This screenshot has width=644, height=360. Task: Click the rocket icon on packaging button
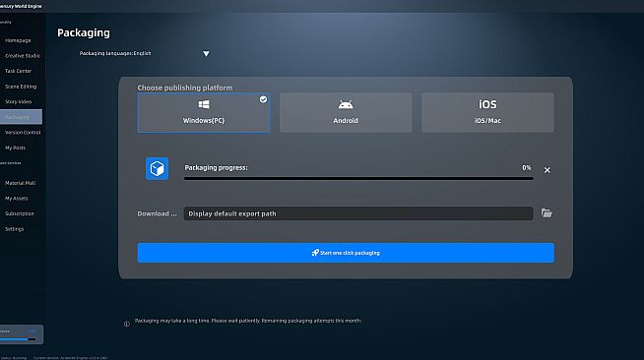coord(315,253)
